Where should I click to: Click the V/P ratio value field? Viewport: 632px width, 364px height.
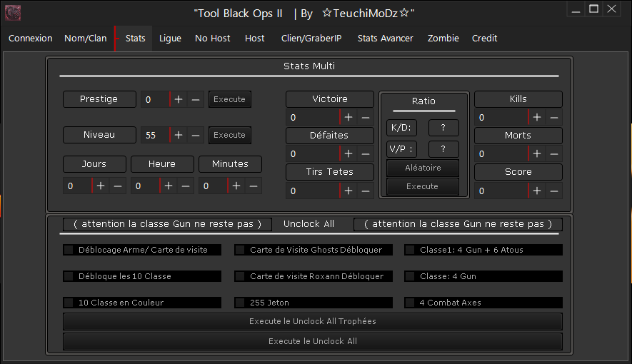click(443, 149)
